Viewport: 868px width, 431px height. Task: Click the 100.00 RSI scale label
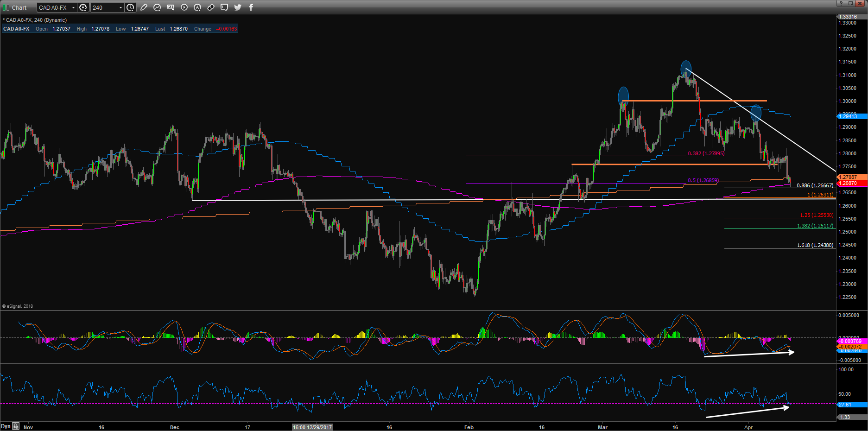coord(846,369)
